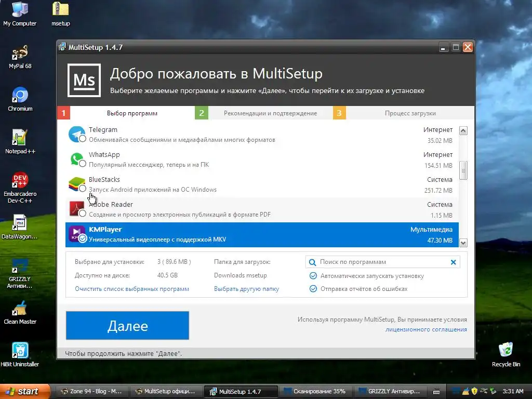532x399 pixels.
Task: Clear search with the blue X icon
Action: 453,262
